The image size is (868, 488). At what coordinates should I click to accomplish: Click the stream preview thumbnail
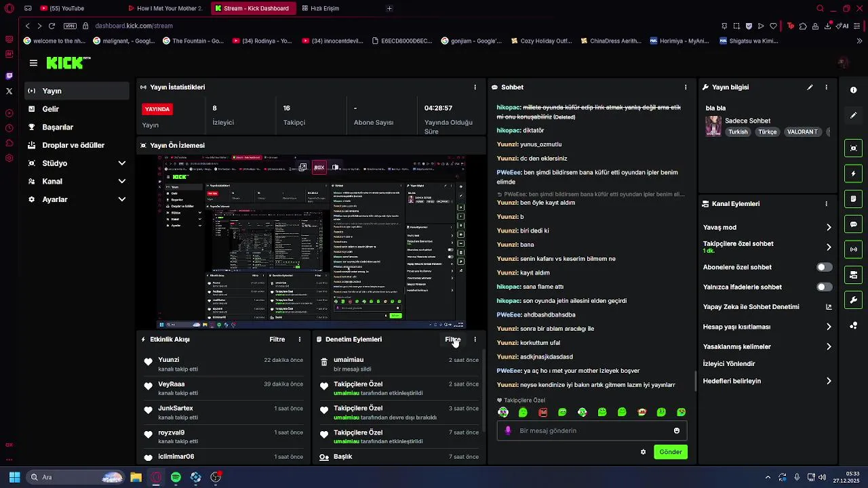(312, 242)
